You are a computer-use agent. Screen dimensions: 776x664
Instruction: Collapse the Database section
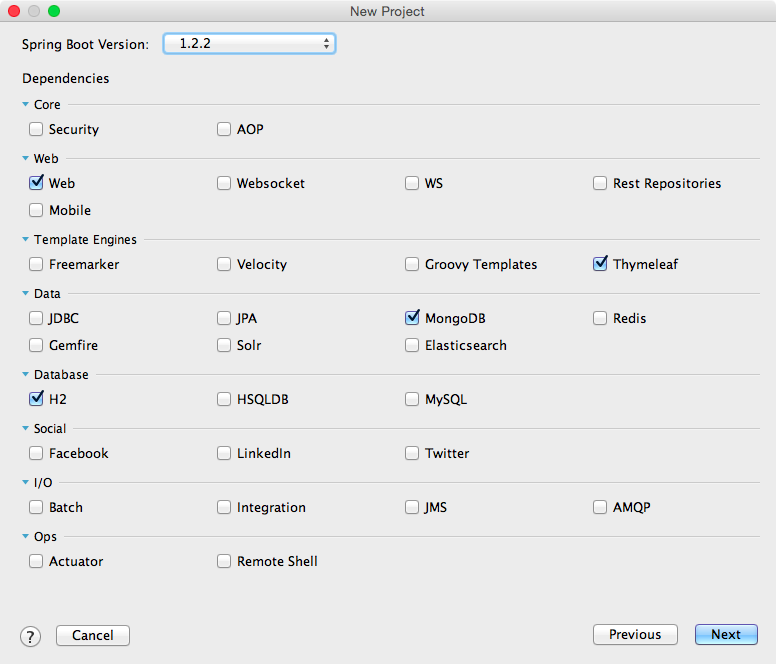[25, 375]
